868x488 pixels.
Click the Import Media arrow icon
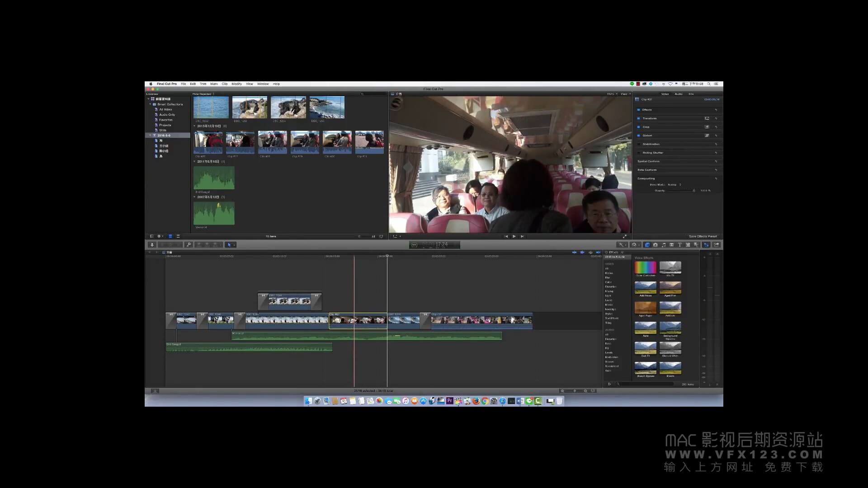152,244
